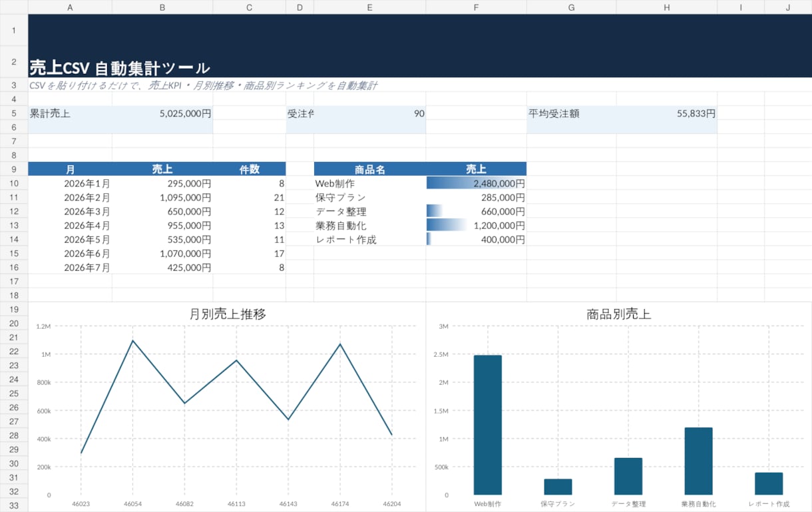Viewport: 812px width, 512px height.
Task: Select the 累計売上 label cell
Action: click(70, 113)
